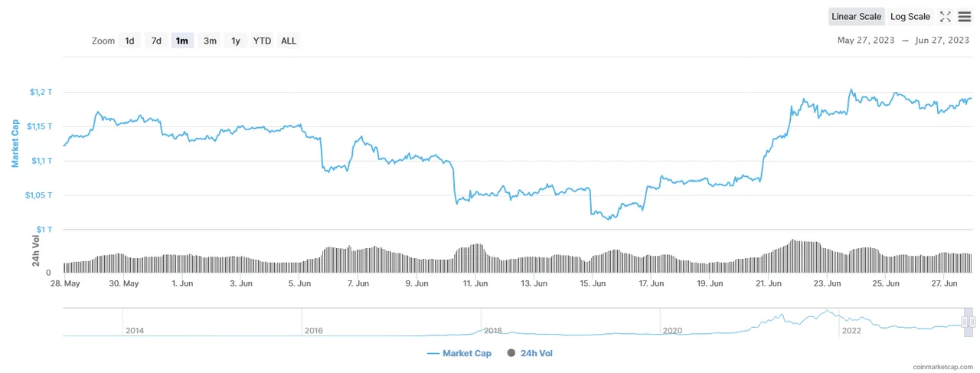Toggle the Market Cap legend series
The height and width of the screenshot is (373, 980).
click(x=459, y=353)
